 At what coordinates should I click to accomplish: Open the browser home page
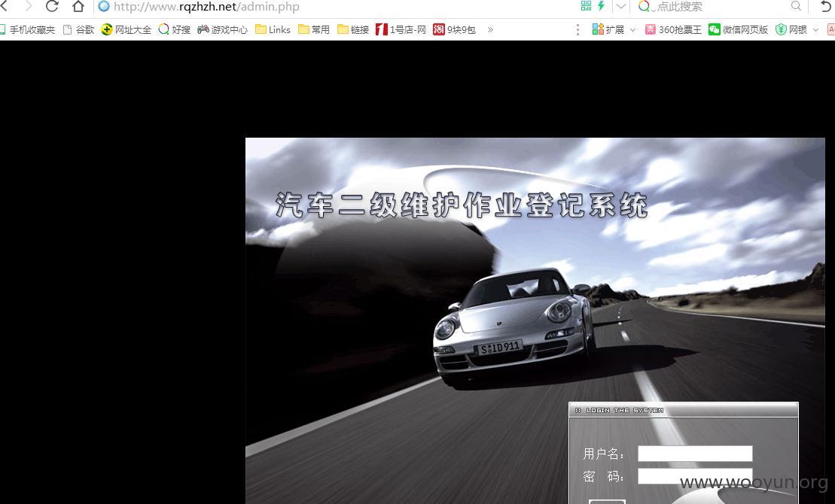78,6
